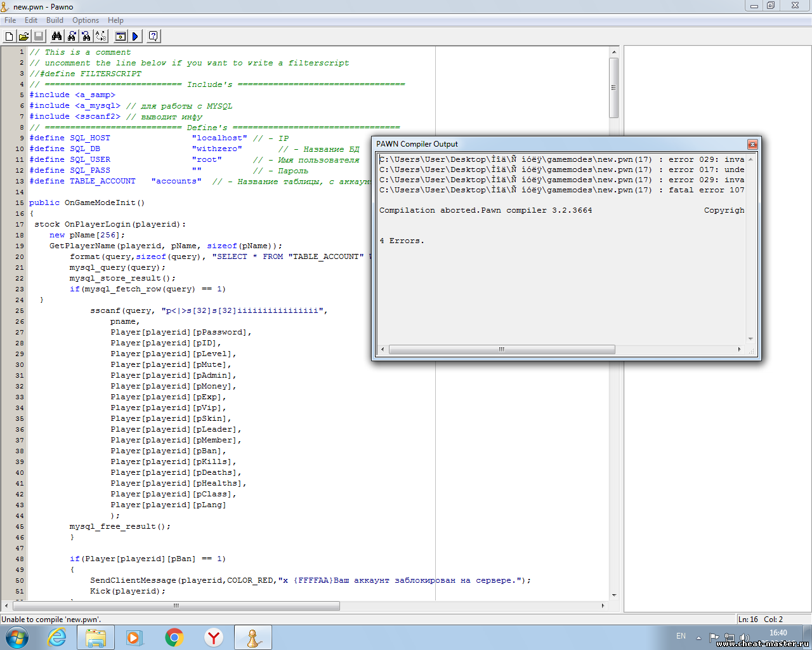The width and height of the screenshot is (812, 650).
Task: Show hidden tray icons via taskbar arrow
Action: point(698,637)
